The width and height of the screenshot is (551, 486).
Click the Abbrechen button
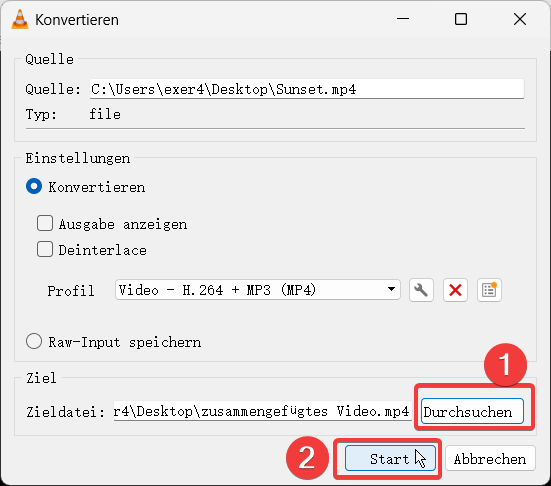490,458
